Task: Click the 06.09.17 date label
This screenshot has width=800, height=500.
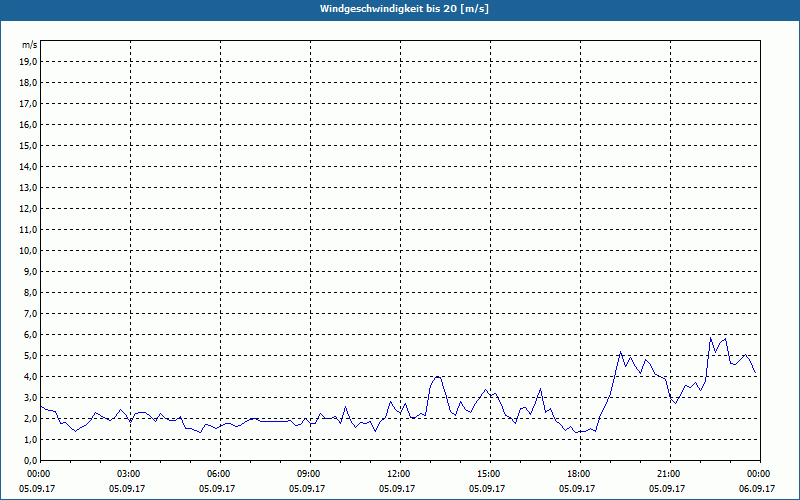Action: 757,488
